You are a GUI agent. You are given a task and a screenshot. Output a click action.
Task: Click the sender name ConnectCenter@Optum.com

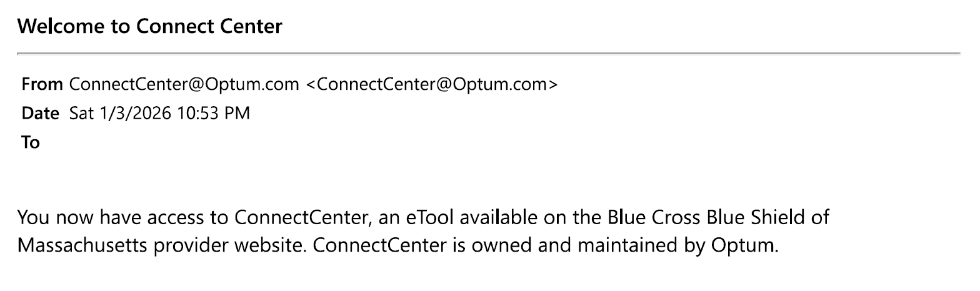click(x=184, y=84)
